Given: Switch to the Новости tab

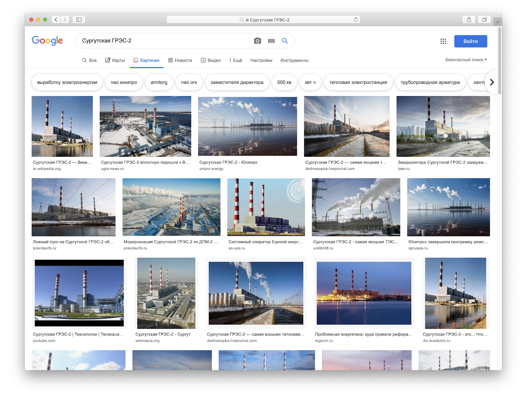Looking at the screenshot, I should pos(180,60).
